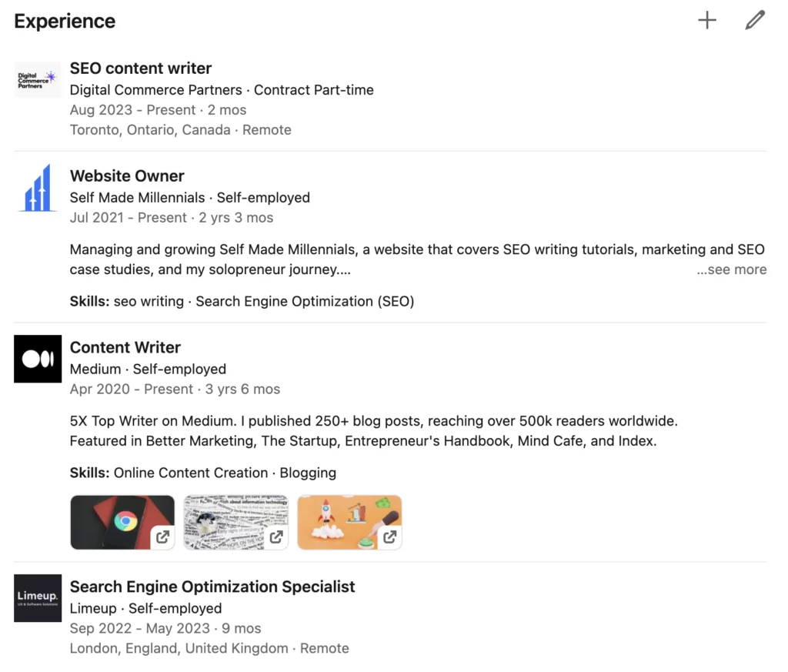788x672 pixels.
Task: Click the edit pencil icon
Action: [755, 20]
